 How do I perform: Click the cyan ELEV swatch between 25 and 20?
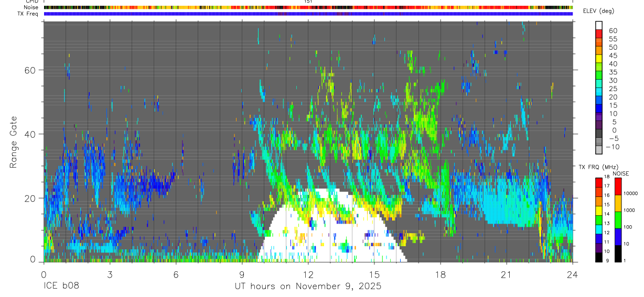pos(598,92)
